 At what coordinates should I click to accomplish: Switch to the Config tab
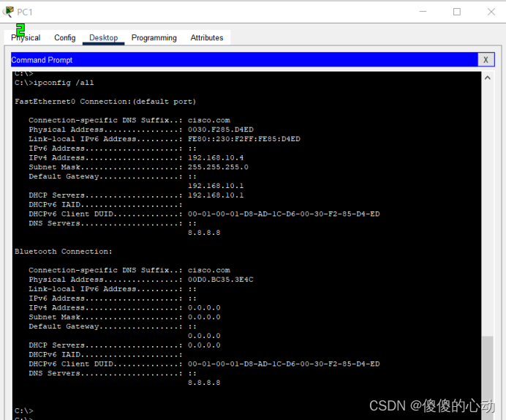click(65, 38)
